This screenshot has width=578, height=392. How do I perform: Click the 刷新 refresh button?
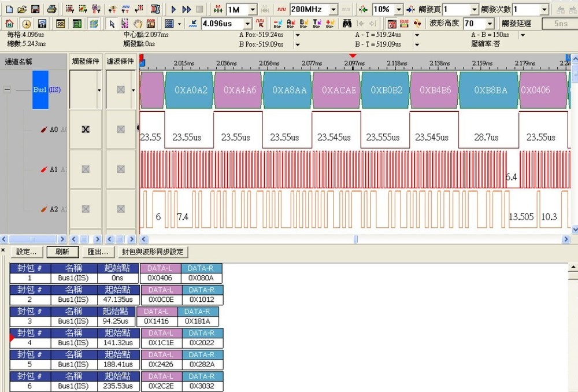pos(62,252)
